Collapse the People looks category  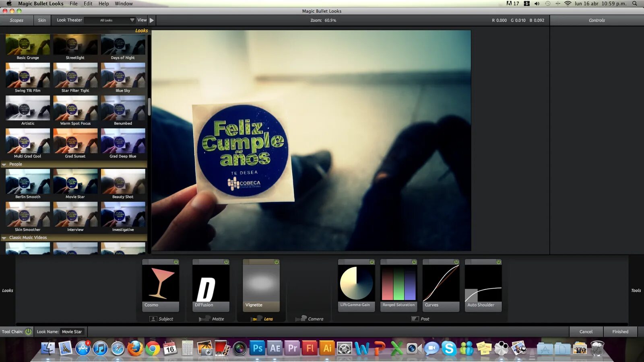(4, 165)
